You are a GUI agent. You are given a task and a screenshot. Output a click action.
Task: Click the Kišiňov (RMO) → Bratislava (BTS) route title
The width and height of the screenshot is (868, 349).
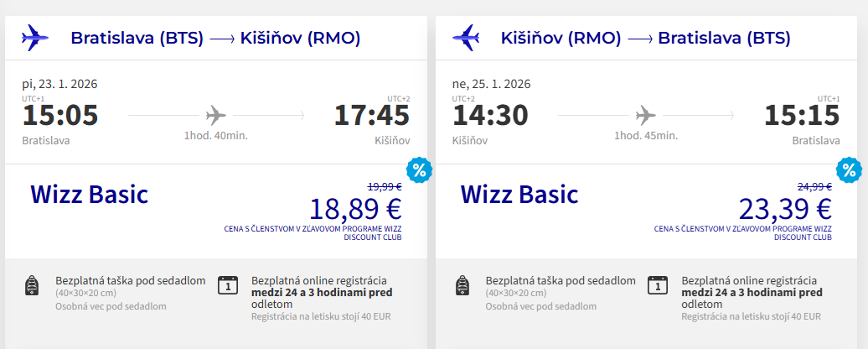(645, 38)
